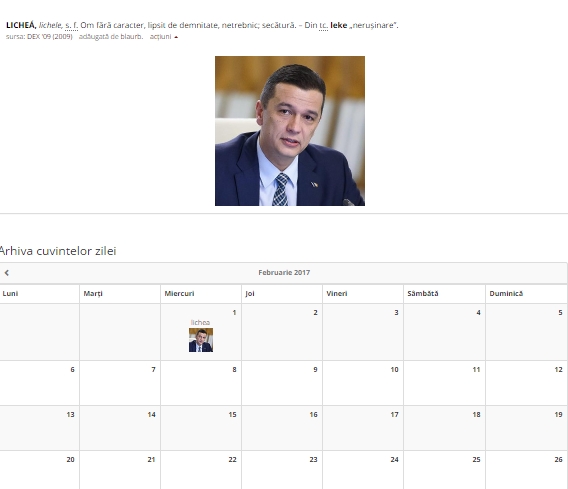Click the 'Duminică' column header
The height and width of the screenshot is (489, 568).
pos(506,293)
